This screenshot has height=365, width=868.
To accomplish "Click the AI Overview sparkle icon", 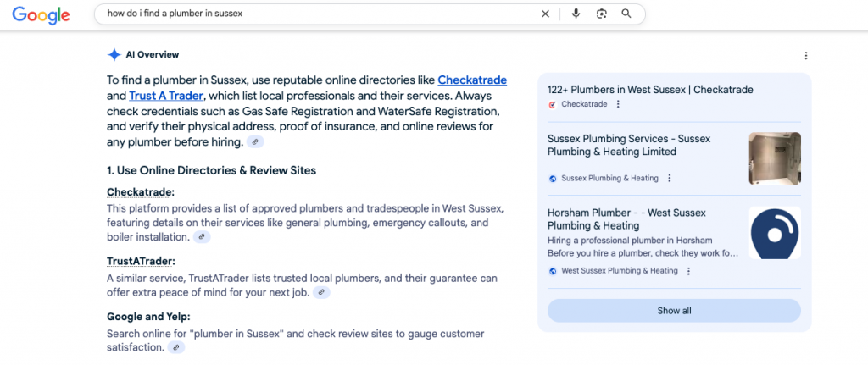I will [x=114, y=54].
